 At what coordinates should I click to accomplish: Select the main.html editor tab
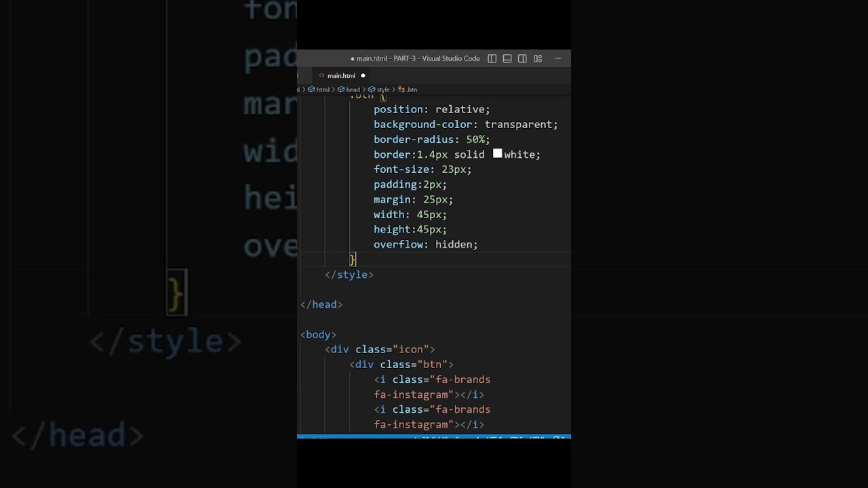pos(341,76)
